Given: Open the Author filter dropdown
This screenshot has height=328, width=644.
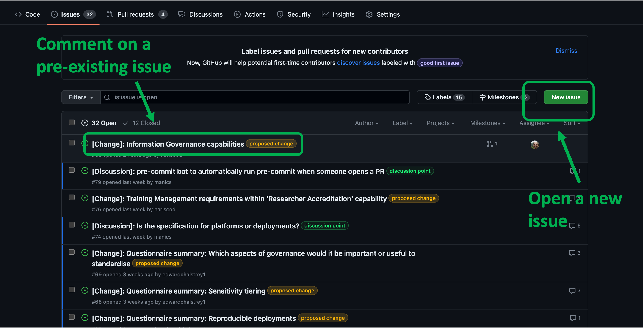Looking at the screenshot, I should point(367,123).
